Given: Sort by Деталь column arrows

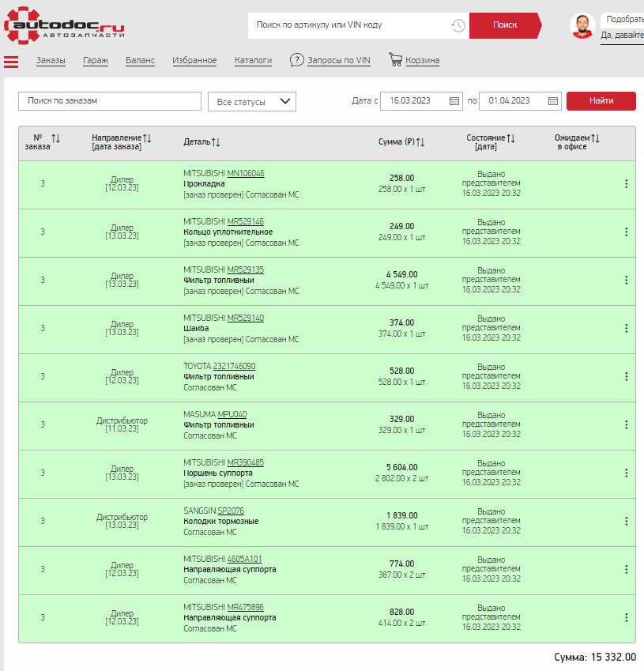Looking at the screenshot, I should point(216,142).
